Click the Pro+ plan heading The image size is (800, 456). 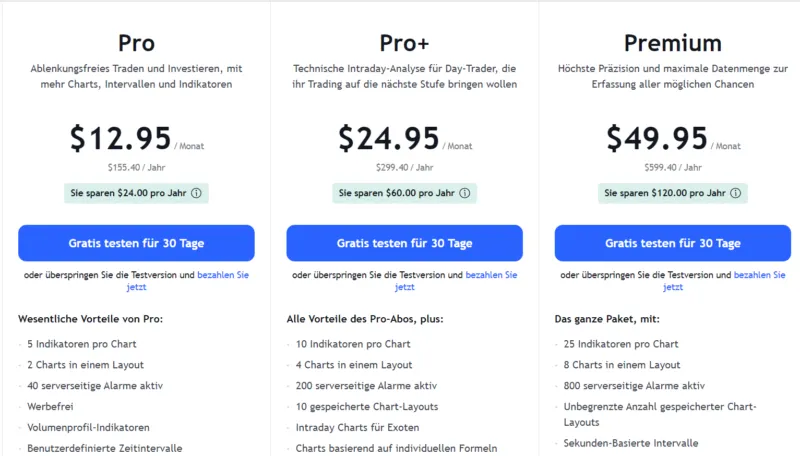(404, 43)
